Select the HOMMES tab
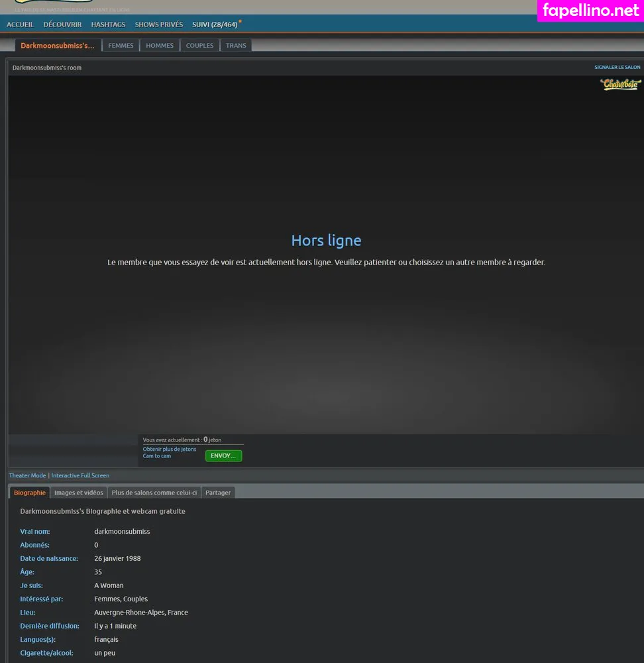644x663 pixels. pyautogui.click(x=160, y=46)
